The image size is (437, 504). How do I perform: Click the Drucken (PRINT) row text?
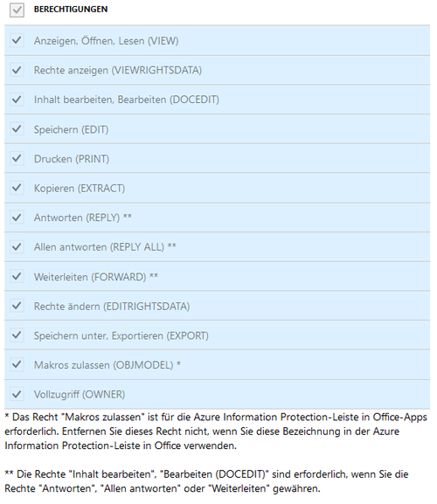point(72,159)
